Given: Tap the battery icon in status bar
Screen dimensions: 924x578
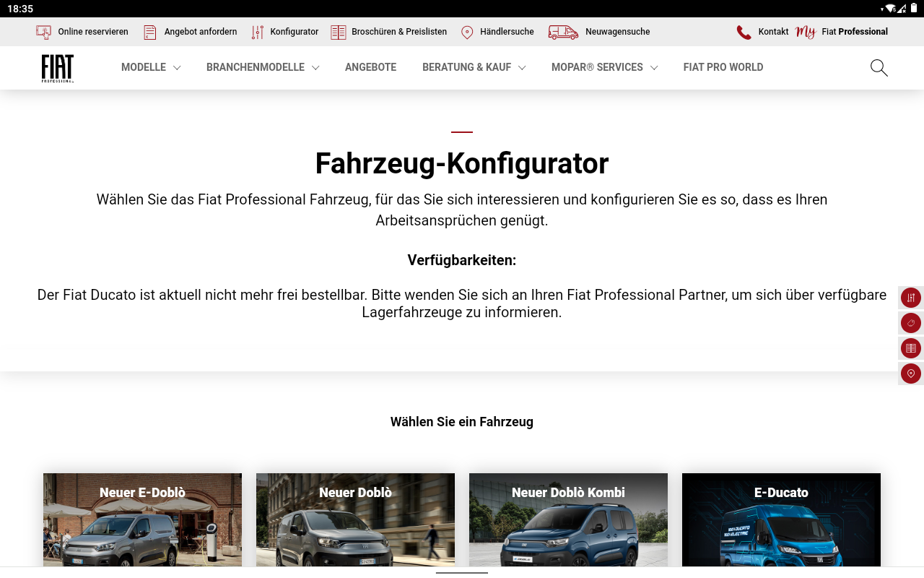Looking at the screenshot, I should [x=914, y=9].
